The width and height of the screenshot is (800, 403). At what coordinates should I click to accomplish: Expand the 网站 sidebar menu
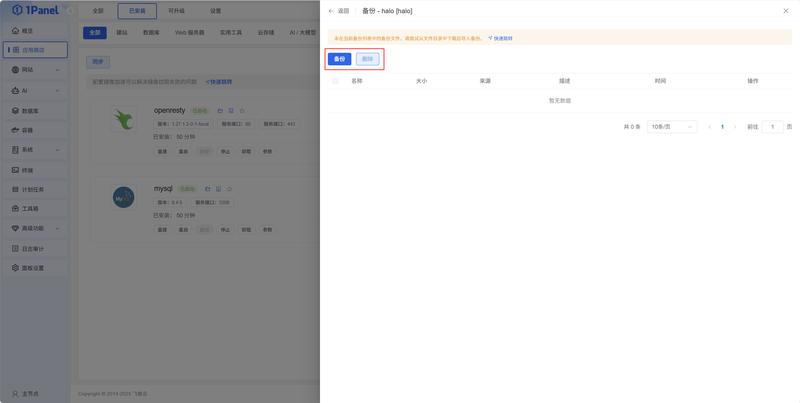pyautogui.click(x=35, y=69)
